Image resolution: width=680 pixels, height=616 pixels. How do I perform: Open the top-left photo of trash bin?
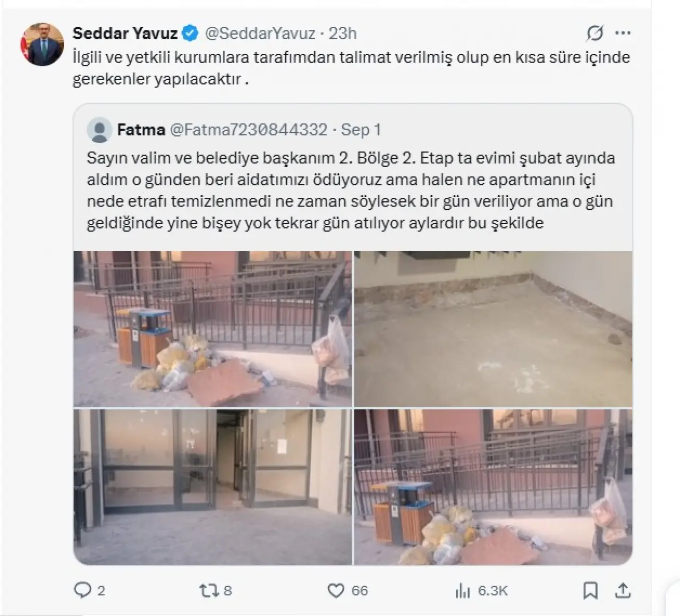coord(212,329)
